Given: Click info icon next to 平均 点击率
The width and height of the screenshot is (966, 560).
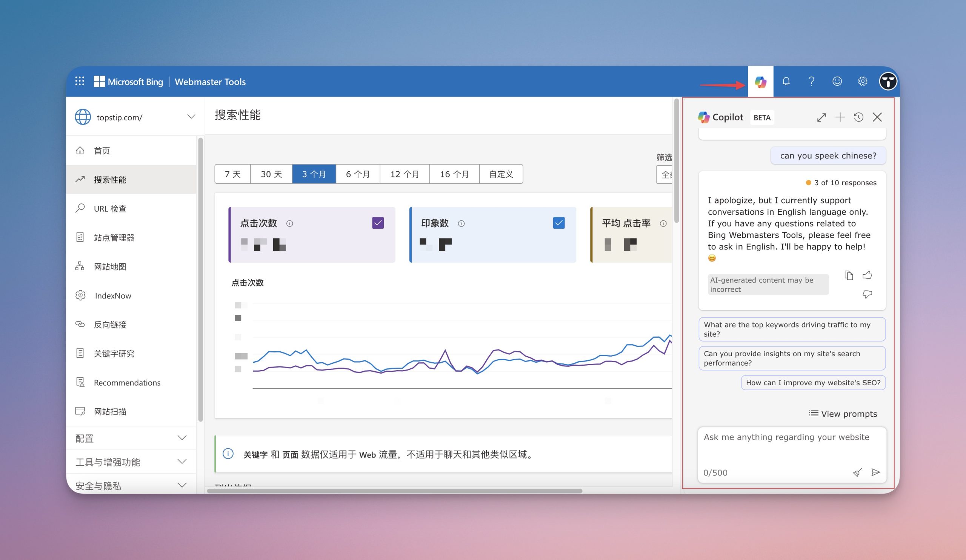Looking at the screenshot, I should coord(663,223).
